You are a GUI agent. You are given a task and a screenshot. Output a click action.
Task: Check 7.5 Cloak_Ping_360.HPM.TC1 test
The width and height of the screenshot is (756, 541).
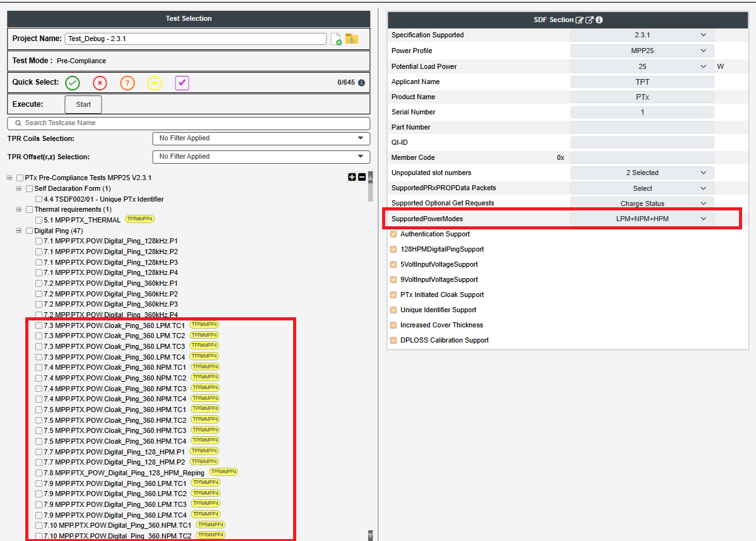[39, 410]
